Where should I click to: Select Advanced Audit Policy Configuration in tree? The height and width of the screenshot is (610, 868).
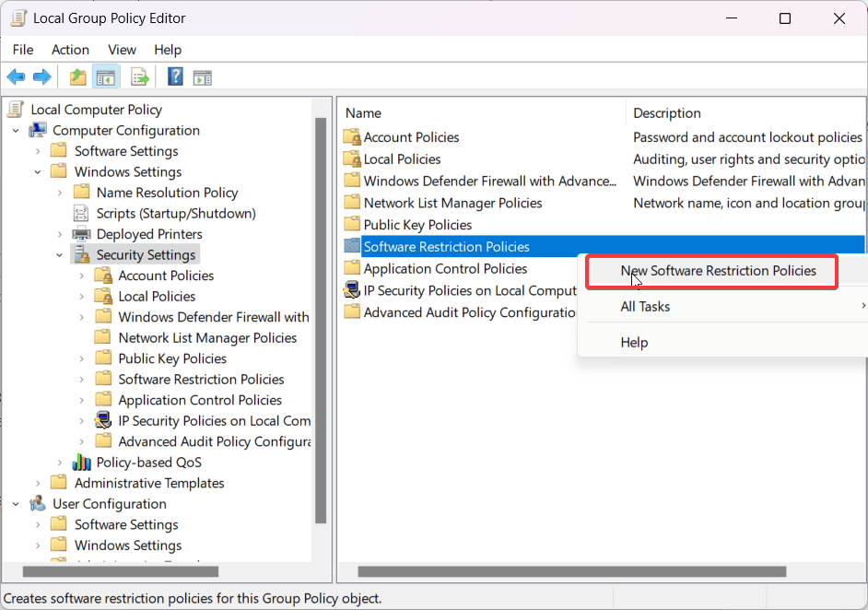tap(214, 441)
